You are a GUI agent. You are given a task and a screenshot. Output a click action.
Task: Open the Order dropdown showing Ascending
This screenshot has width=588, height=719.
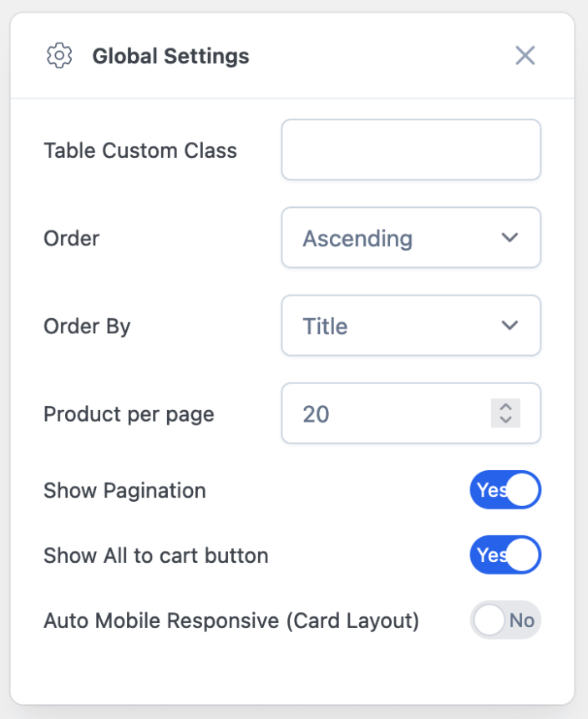click(x=401, y=238)
